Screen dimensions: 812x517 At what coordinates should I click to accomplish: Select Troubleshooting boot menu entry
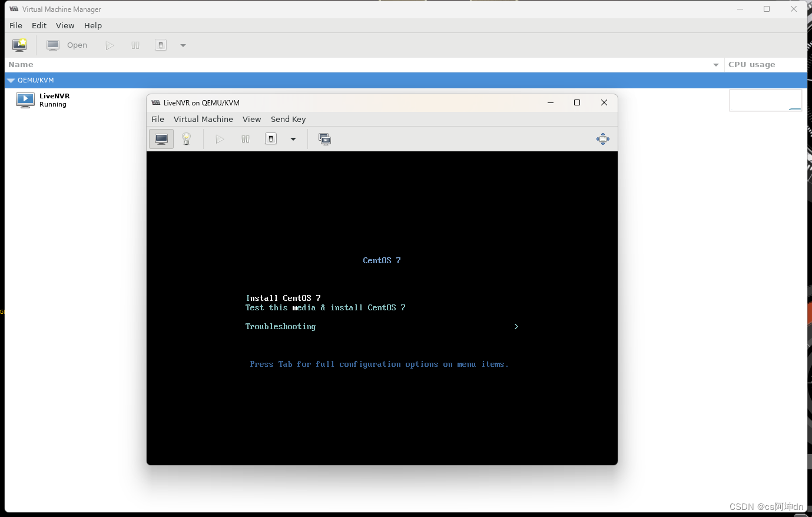pos(280,327)
